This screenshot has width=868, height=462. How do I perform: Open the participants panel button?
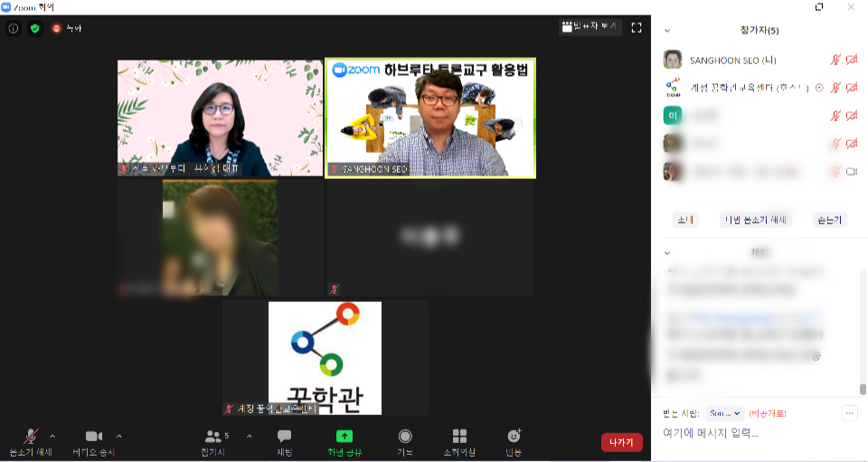point(213,442)
